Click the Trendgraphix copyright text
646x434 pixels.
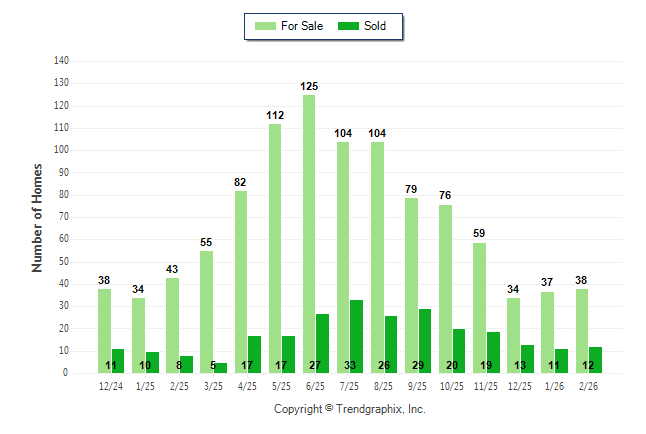click(x=350, y=410)
